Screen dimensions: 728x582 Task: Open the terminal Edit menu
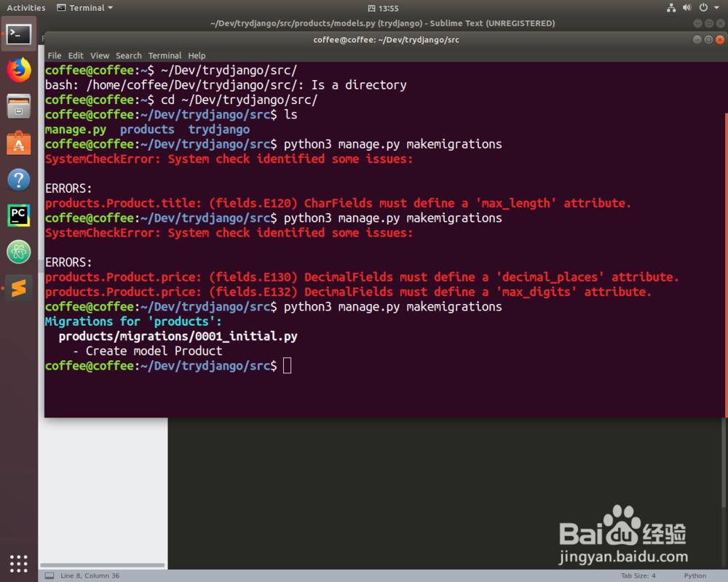(x=76, y=56)
